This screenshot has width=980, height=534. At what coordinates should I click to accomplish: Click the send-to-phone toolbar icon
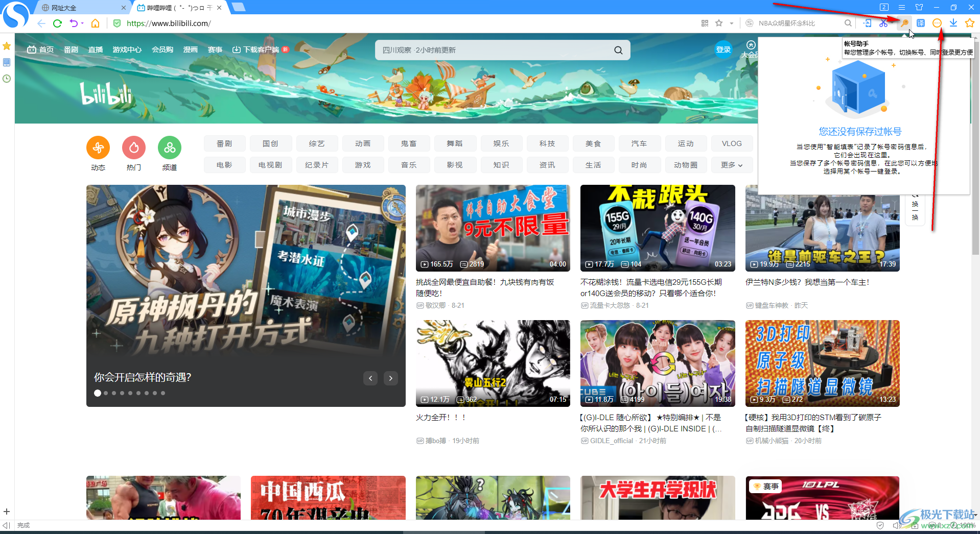[x=867, y=23]
